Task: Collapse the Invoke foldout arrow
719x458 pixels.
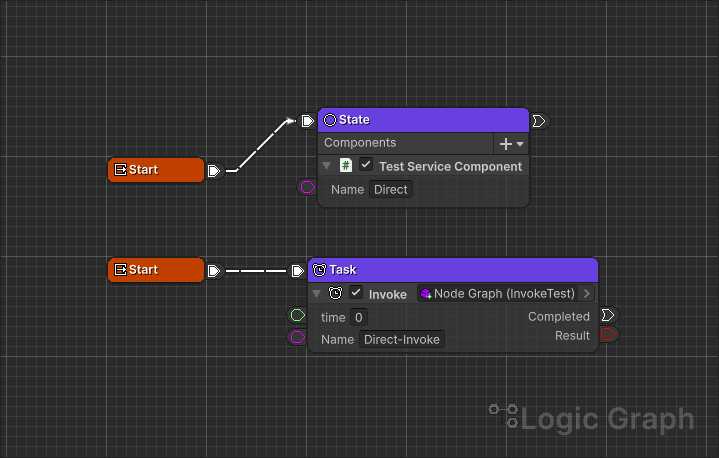Action: 317,294
